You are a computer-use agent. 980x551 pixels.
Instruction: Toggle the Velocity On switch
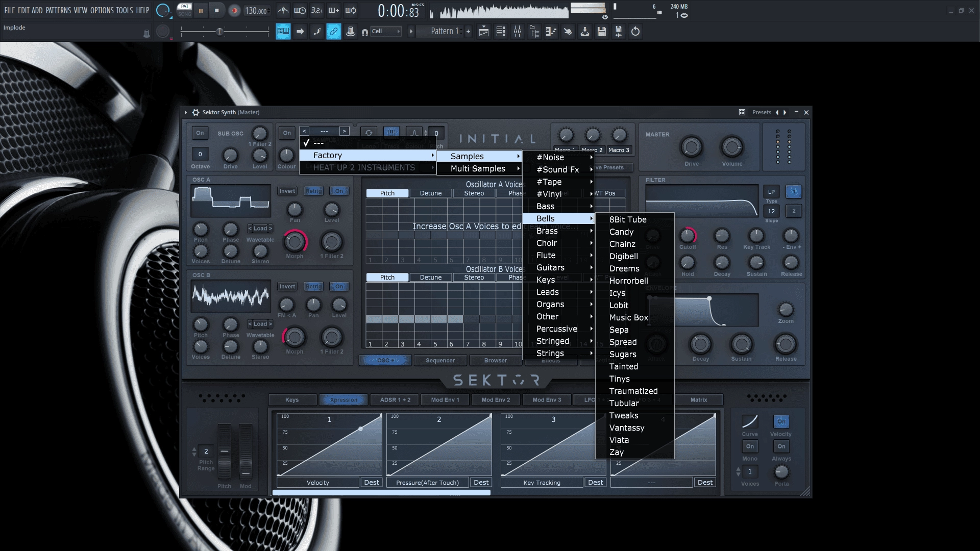point(781,421)
